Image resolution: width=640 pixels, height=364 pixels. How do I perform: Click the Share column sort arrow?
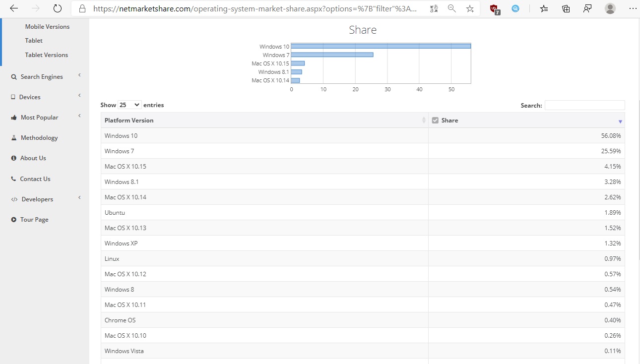coord(620,121)
